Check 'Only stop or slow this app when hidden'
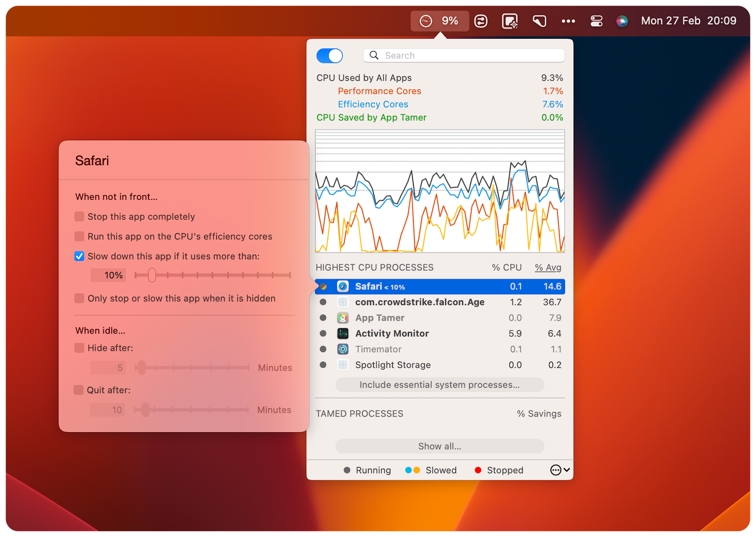756x537 pixels. point(79,298)
